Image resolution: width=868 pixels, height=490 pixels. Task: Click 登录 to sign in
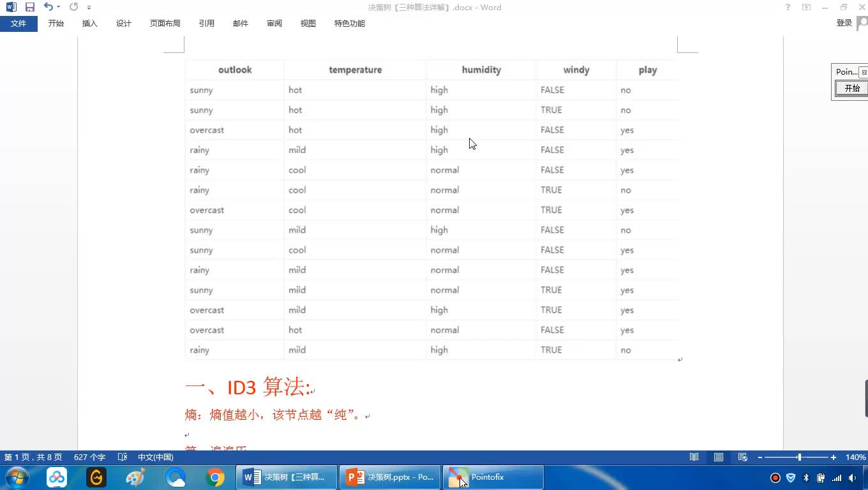[x=844, y=23]
